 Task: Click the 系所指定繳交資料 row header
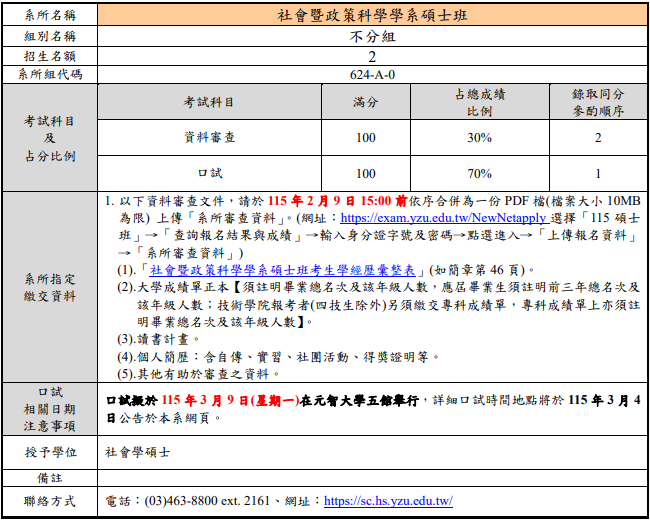(x=50, y=287)
